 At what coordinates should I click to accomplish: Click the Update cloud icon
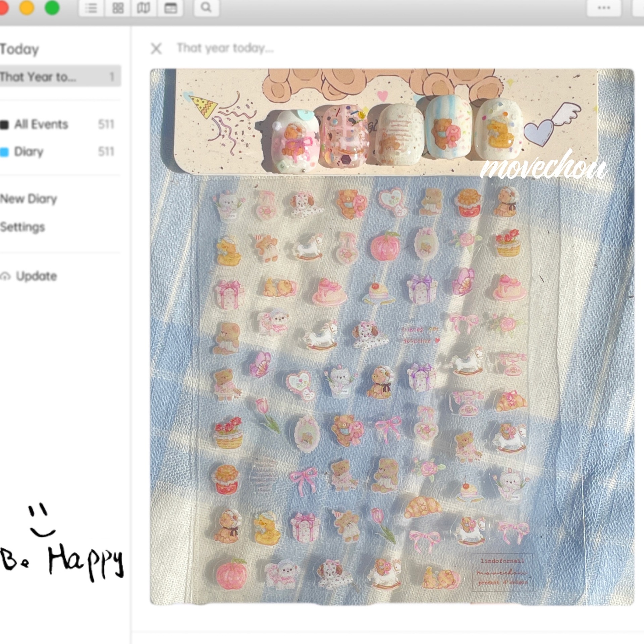[x=5, y=276]
